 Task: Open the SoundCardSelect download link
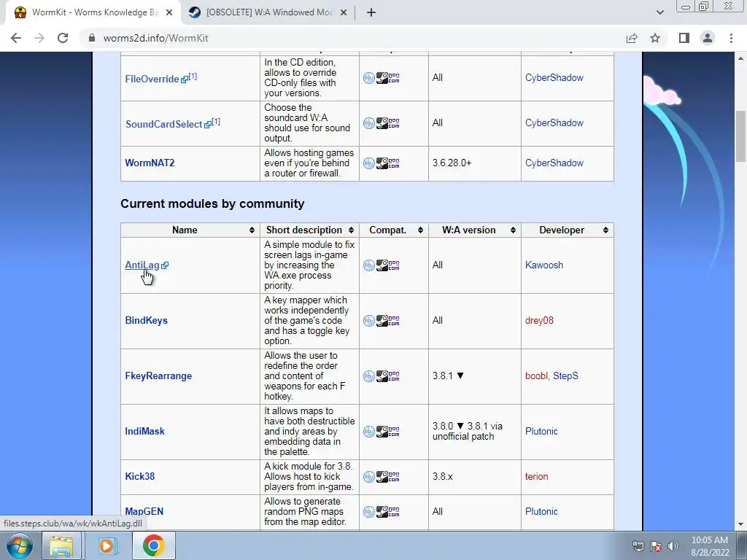[x=164, y=124]
